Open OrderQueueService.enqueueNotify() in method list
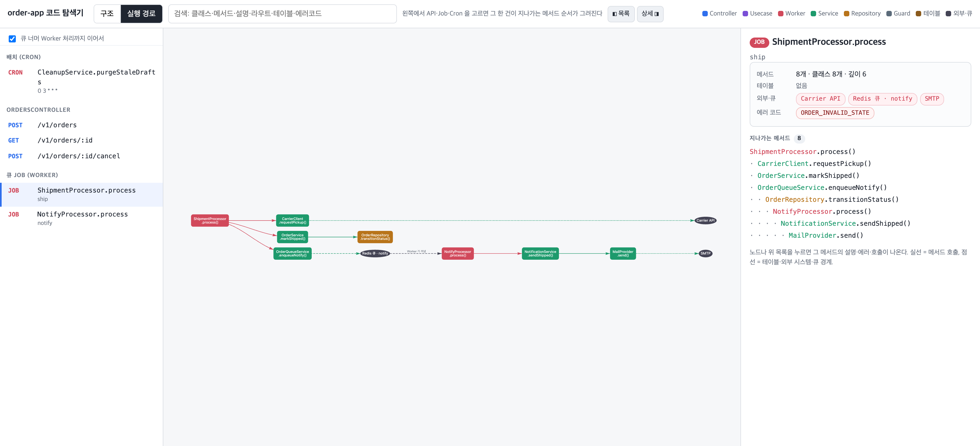The image size is (980, 446). pyautogui.click(x=822, y=188)
